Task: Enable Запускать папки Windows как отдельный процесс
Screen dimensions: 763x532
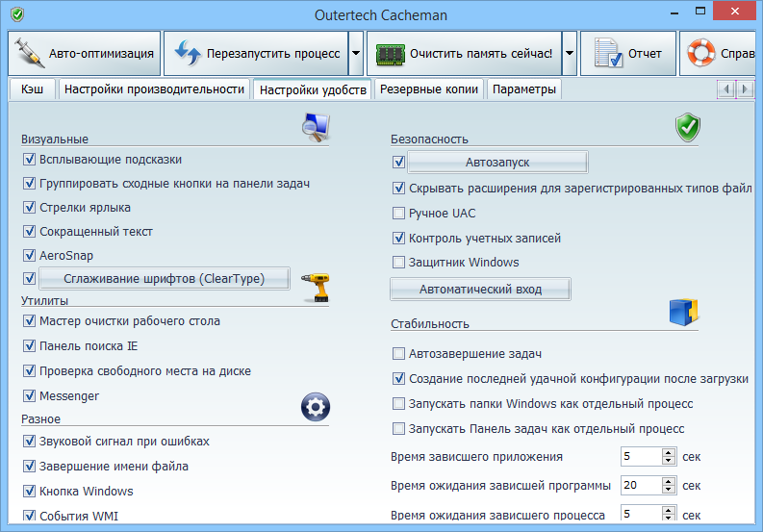Action: click(x=398, y=403)
